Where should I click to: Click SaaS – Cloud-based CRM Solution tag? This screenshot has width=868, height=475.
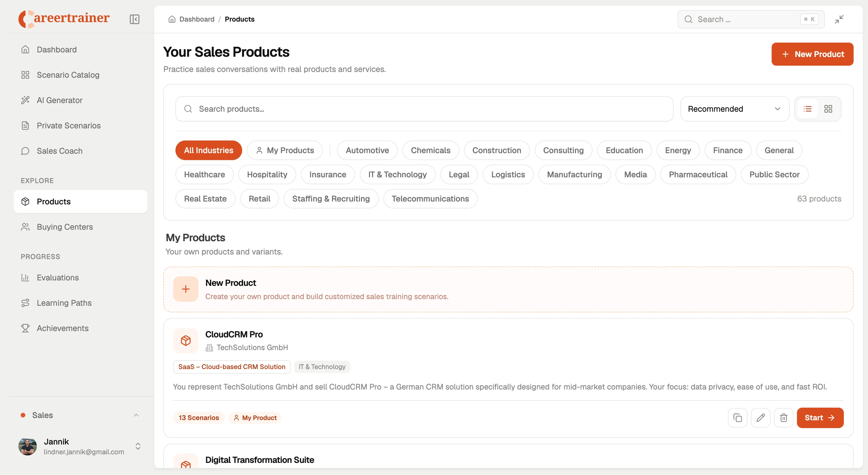[x=232, y=367]
